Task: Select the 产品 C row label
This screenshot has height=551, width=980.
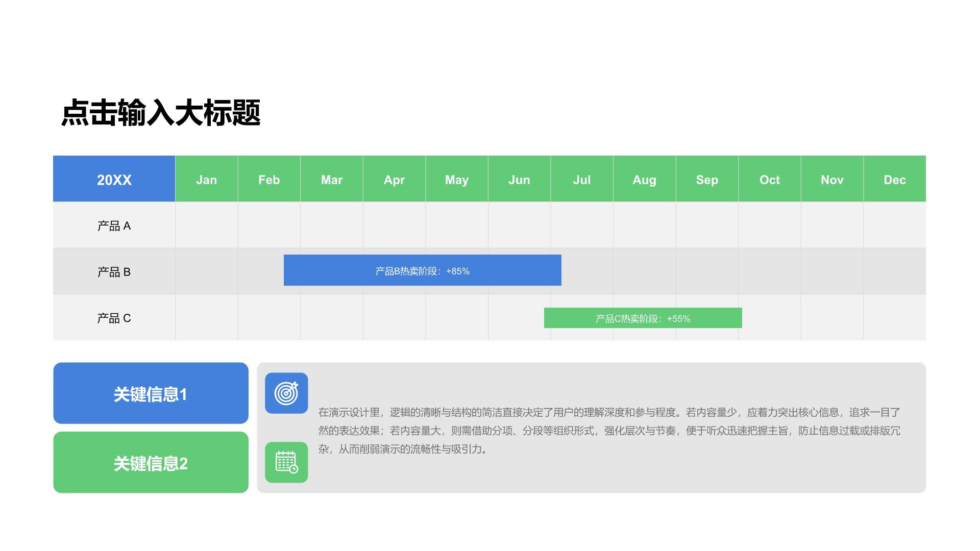Action: (x=114, y=318)
